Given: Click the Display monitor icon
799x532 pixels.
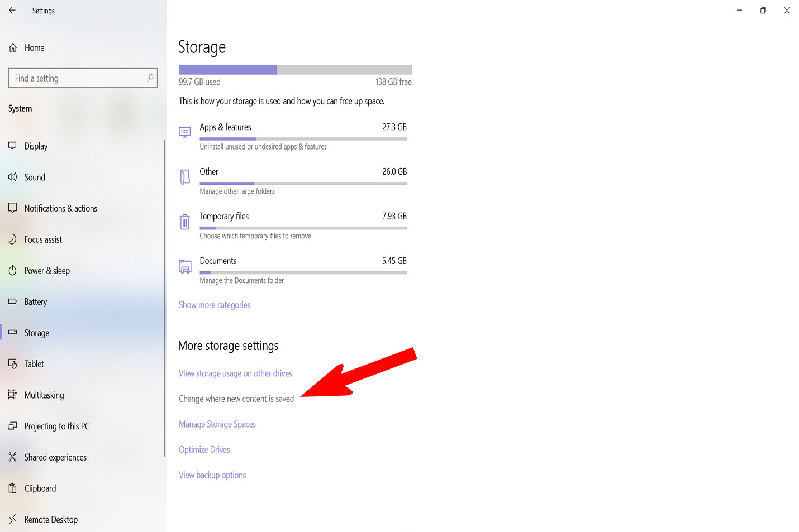Looking at the screenshot, I should tap(12, 146).
